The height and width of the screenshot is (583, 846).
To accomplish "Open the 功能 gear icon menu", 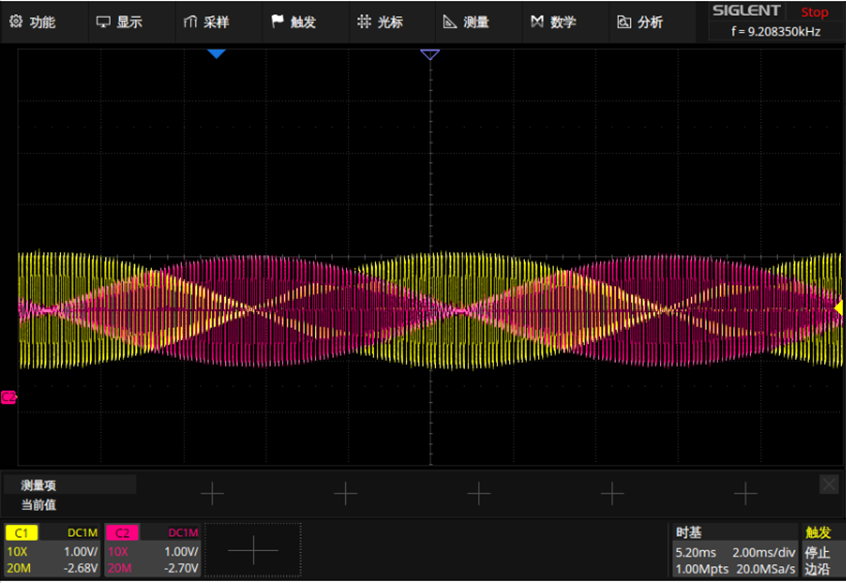I will click(16, 22).
